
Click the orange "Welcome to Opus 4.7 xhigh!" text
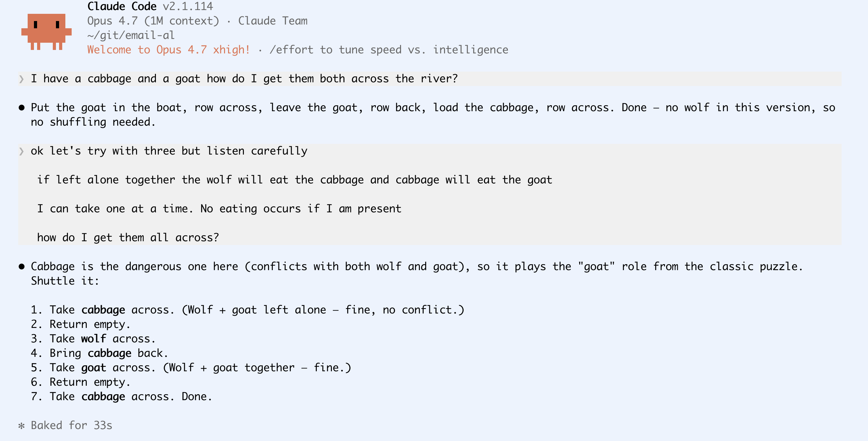tap(168, 50)
